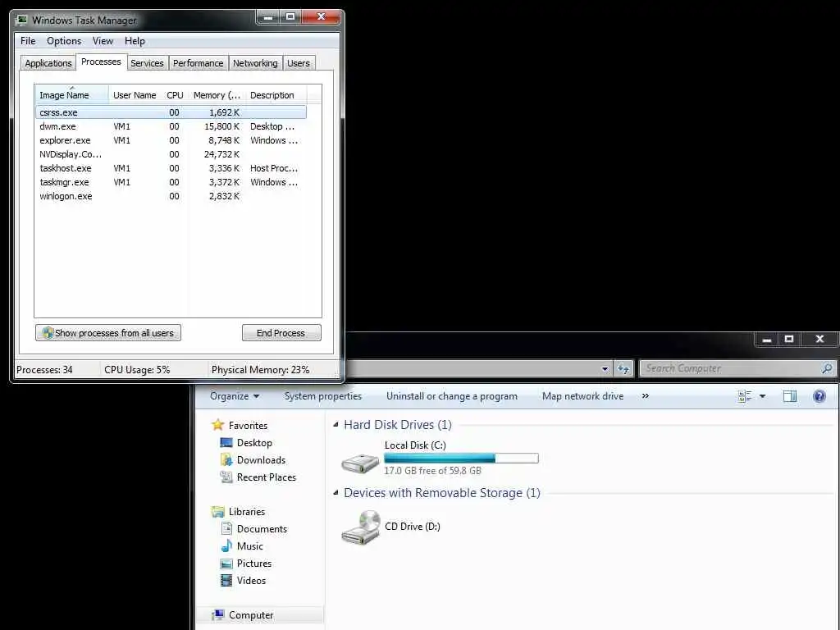Open Documents library in navigation pane

point(262,529)
